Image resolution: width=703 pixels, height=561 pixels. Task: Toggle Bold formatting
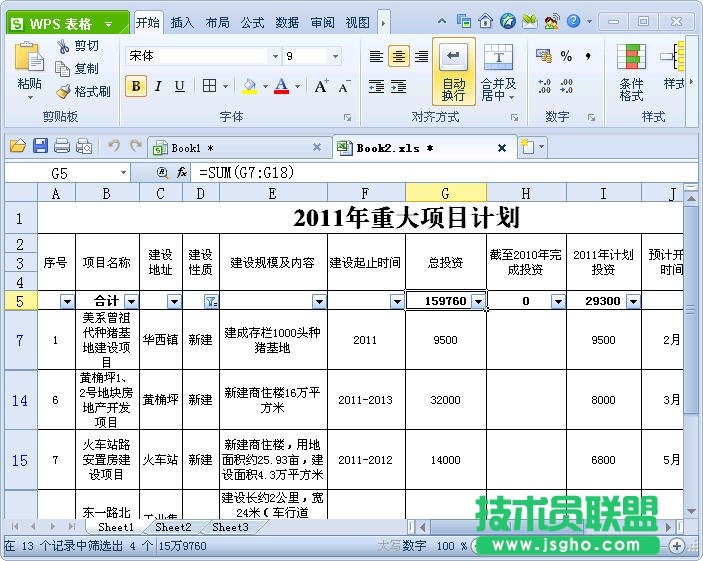point(136,86)
